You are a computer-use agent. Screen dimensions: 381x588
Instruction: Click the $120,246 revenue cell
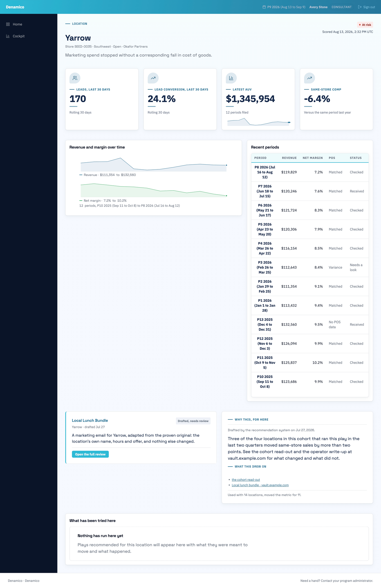(289, 191)
